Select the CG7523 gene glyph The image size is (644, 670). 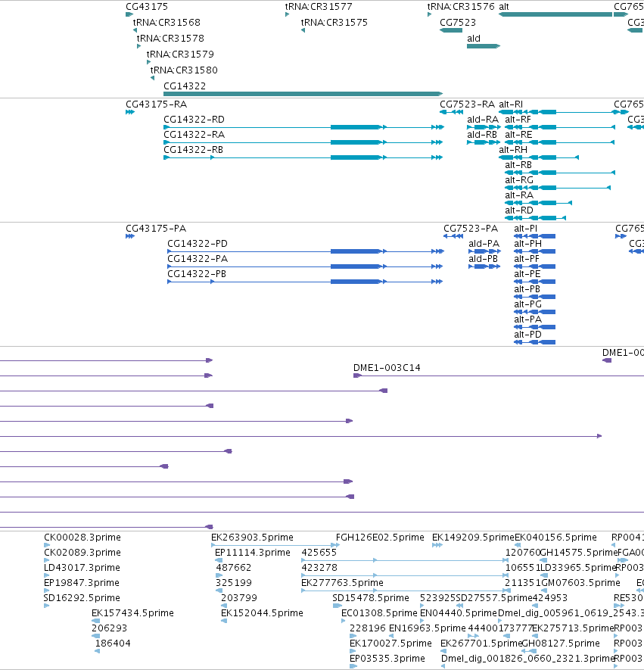[x=451, y=30]
